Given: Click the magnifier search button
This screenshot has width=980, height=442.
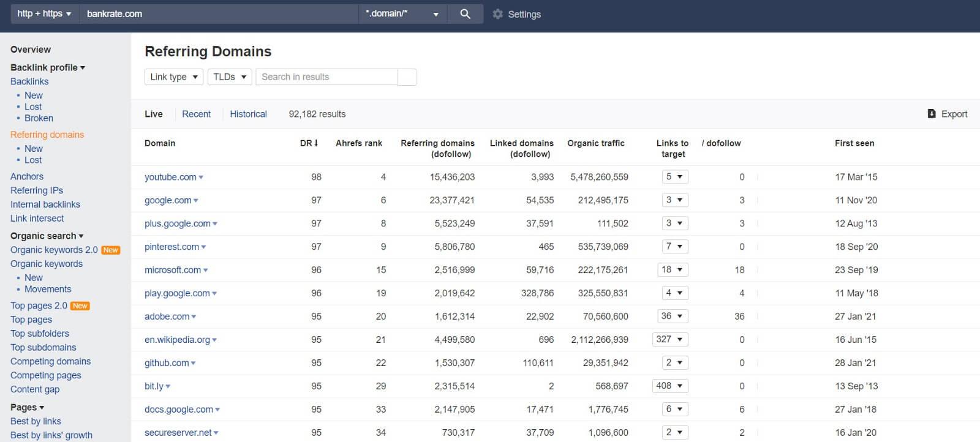Looking at the screenshot, I should coord(465,13).
